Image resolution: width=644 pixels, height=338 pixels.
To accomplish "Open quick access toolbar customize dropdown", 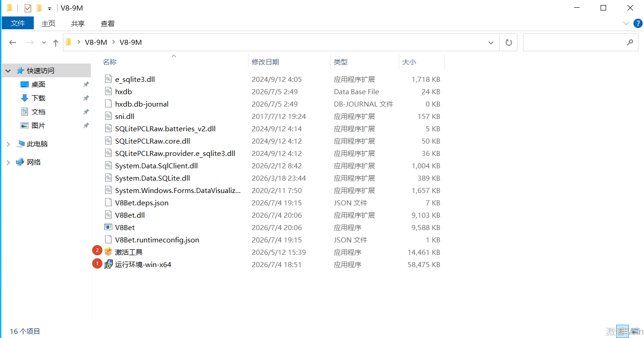I will click(x=49, y=9).
